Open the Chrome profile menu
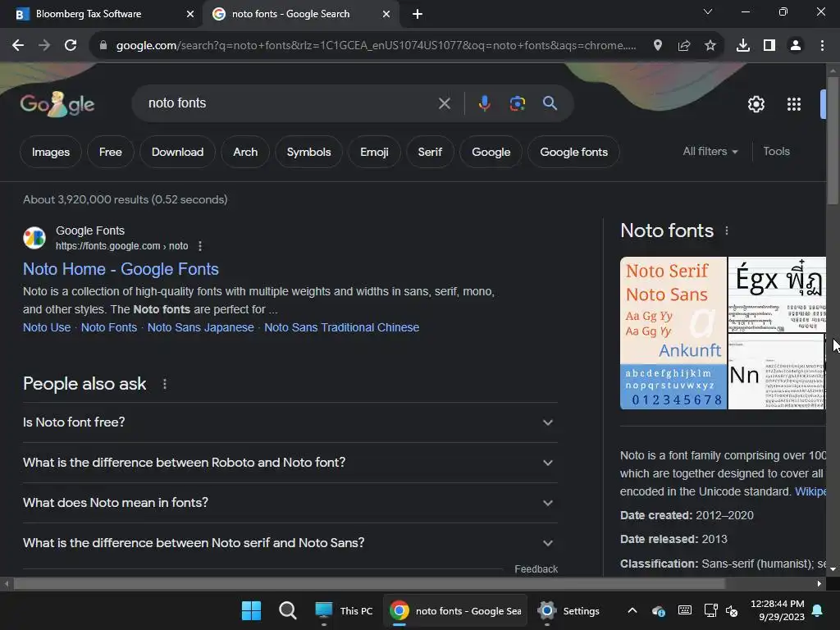840x630 pixels. coord(796,46)
